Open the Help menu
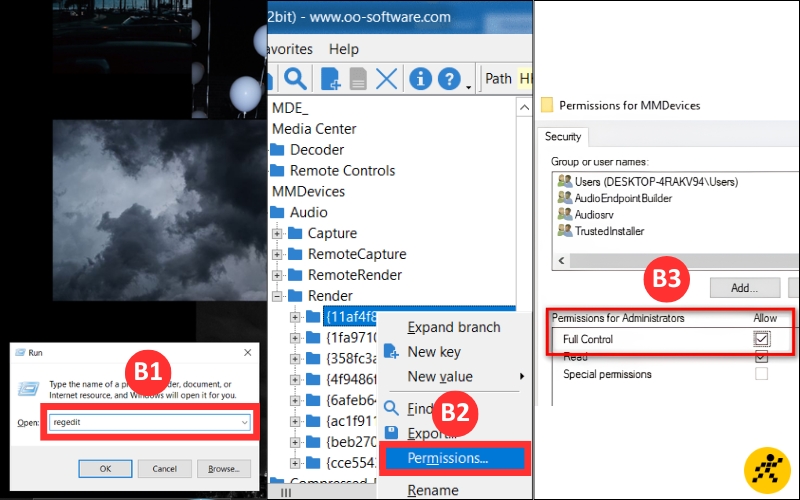Screen dimensions: 800x500 click(x=344, y=49)
